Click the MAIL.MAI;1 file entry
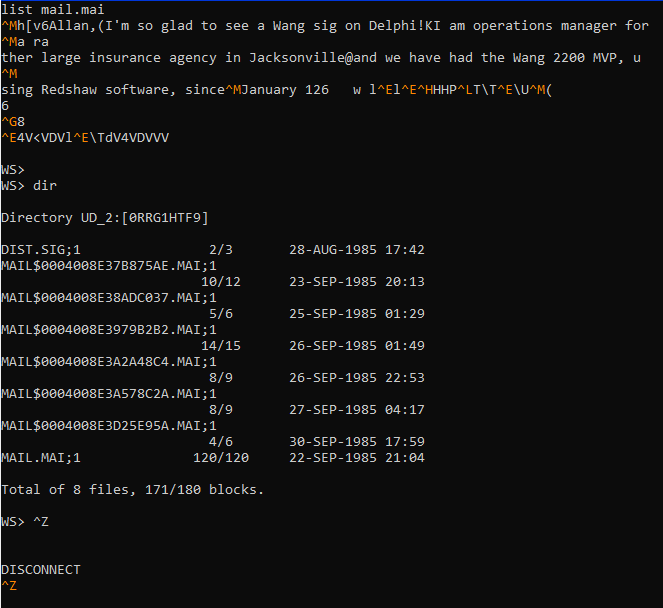 (41, 458)
